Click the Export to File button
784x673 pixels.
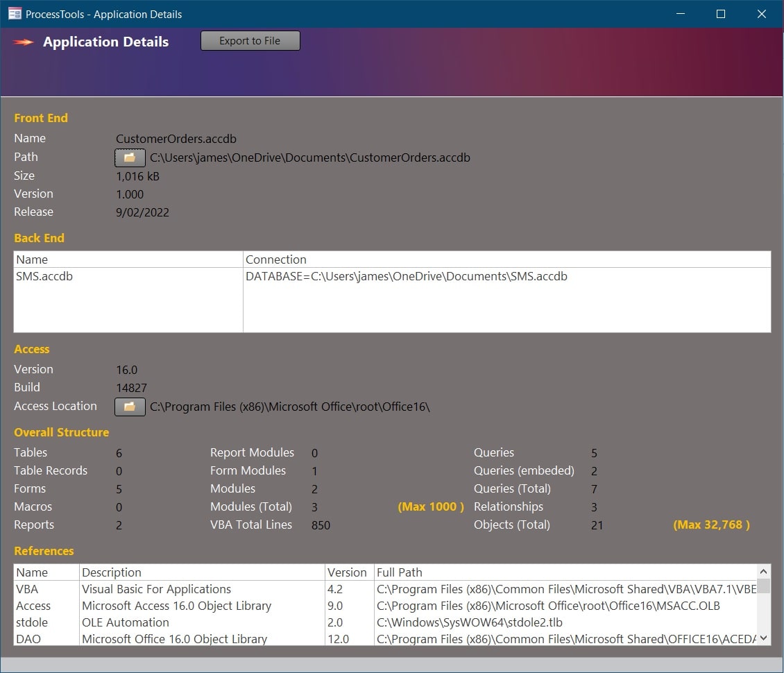point(250,40)
